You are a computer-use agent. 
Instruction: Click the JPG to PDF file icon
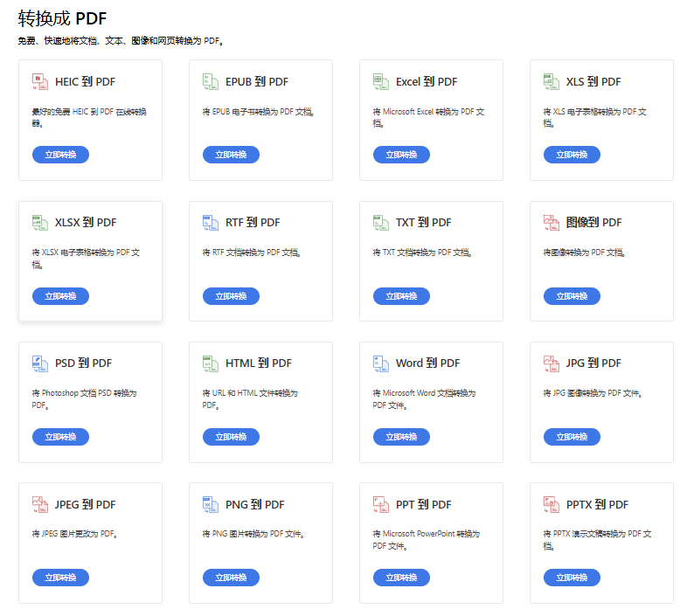[x=551, y=363]
